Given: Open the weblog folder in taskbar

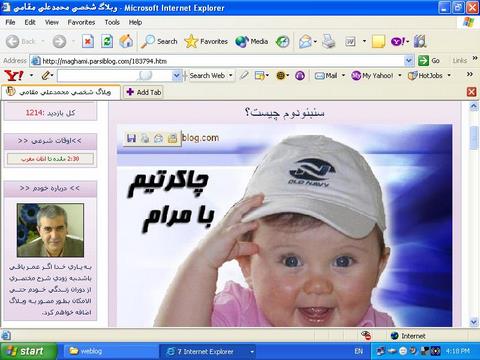Looking at the screenshot, I should pyautogui.click(x=86, y=351).
